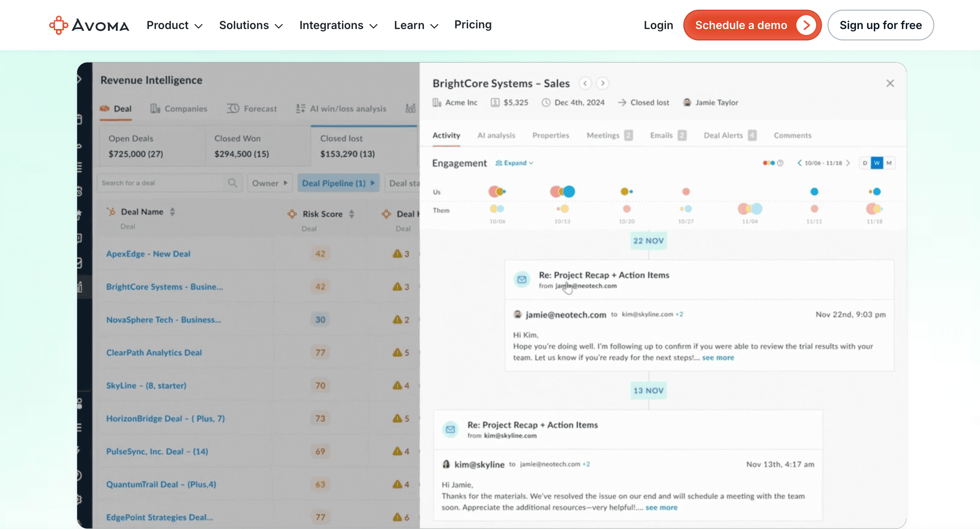Image resolution: width=980 pixels, height=529 pixels.
Task: Click the Avoma icon beside Risk Score
Action: point(292,214)
